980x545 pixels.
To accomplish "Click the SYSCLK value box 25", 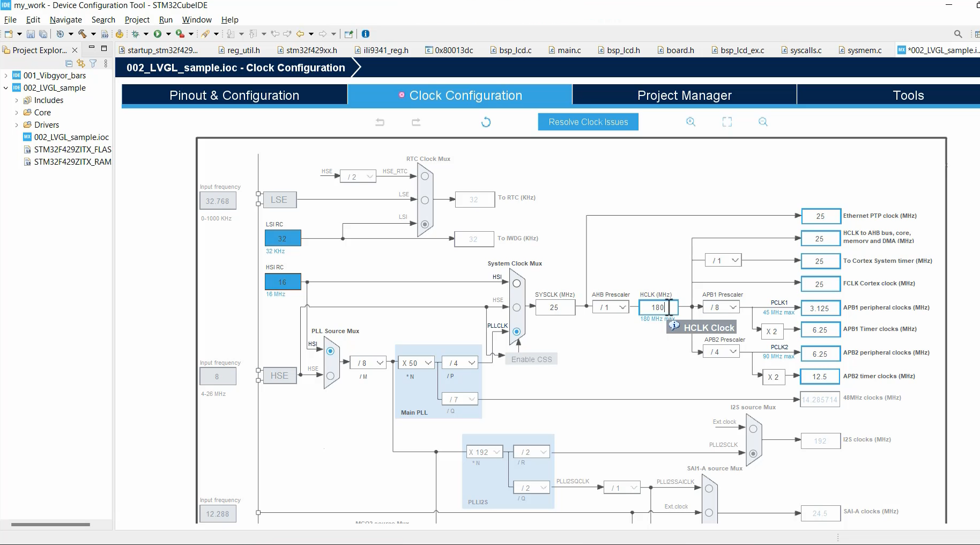I will 555,307.
